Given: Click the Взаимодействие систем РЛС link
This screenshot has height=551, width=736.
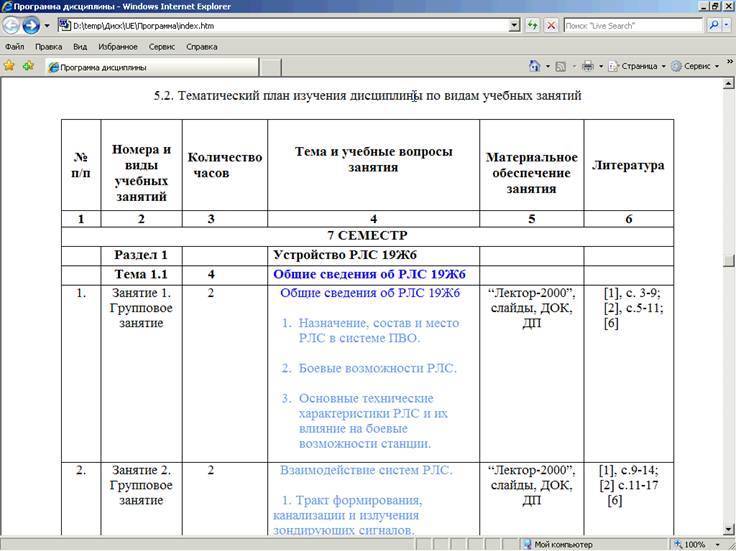Looking at the screenshot, I should 366,470.
